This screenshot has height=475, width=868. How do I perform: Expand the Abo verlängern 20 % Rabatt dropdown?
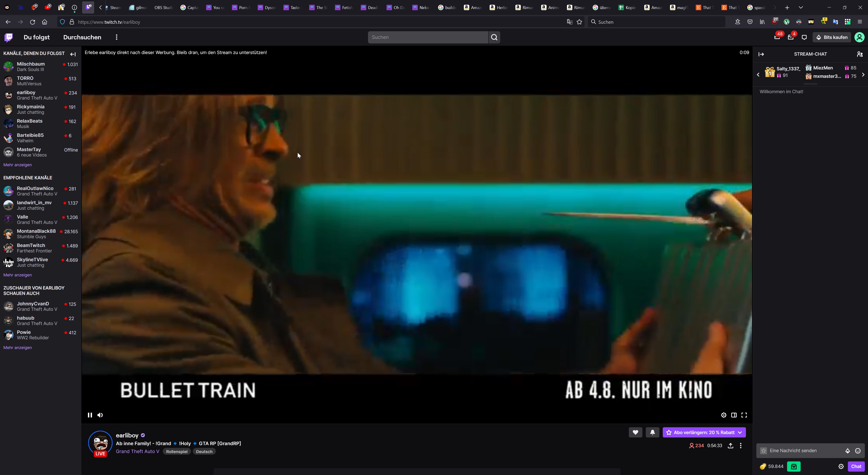(x=740, y=432)
